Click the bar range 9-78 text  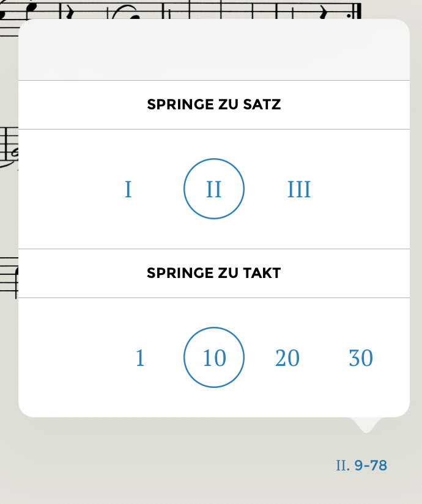pyautogui.click(x=371, y=466)
